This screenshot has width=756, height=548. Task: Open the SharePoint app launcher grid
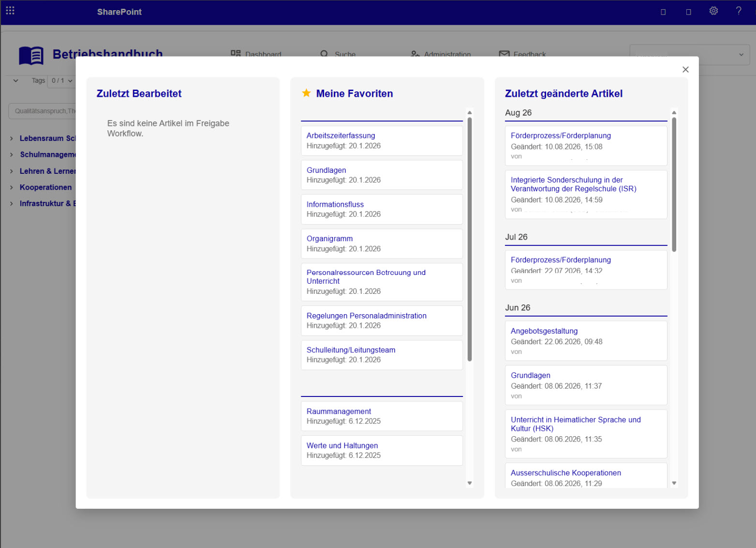10,11
